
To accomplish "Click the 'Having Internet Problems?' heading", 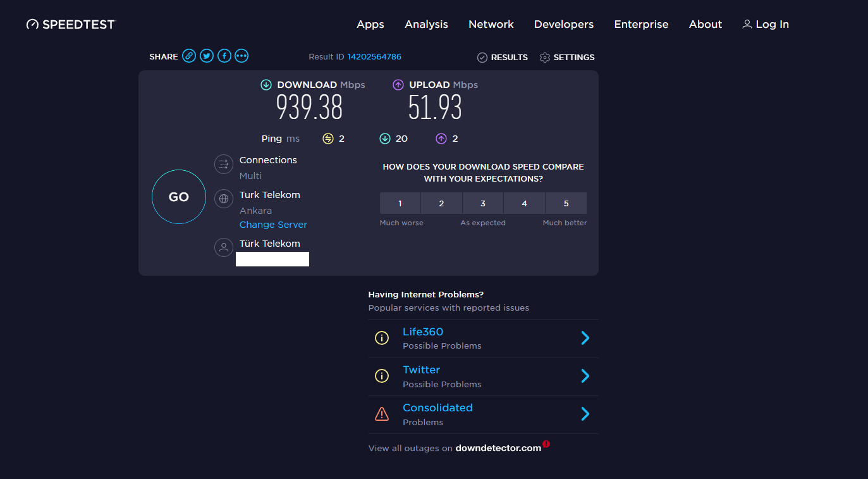I will tap(426, 295).
